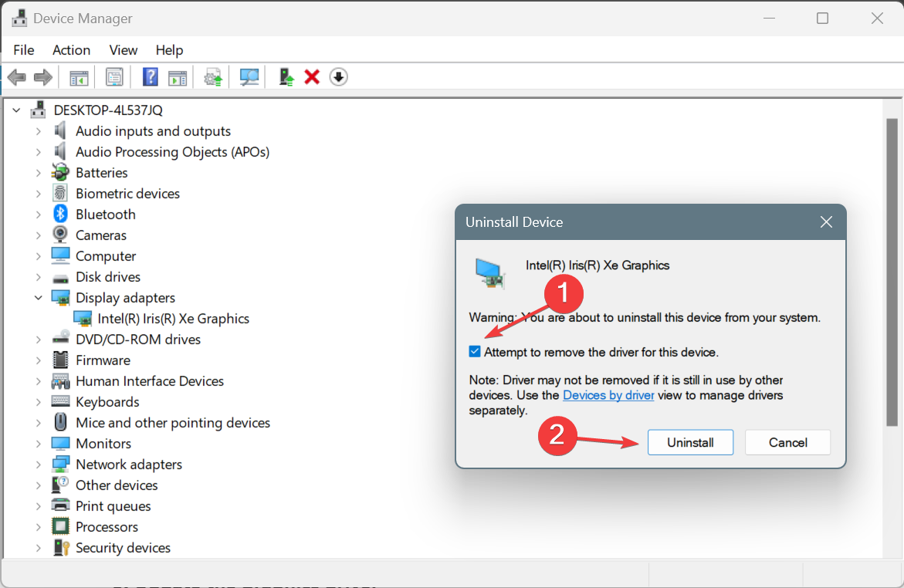Screen dimensions: 904x588
Task: Open the Properties toolbar icon
Action: click(x=114, y=76)
